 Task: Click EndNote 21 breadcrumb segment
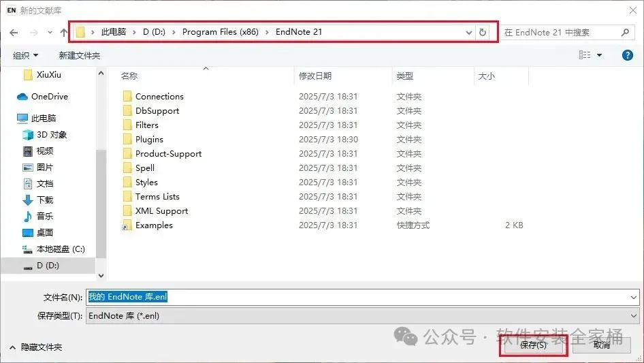click(299, 32)
